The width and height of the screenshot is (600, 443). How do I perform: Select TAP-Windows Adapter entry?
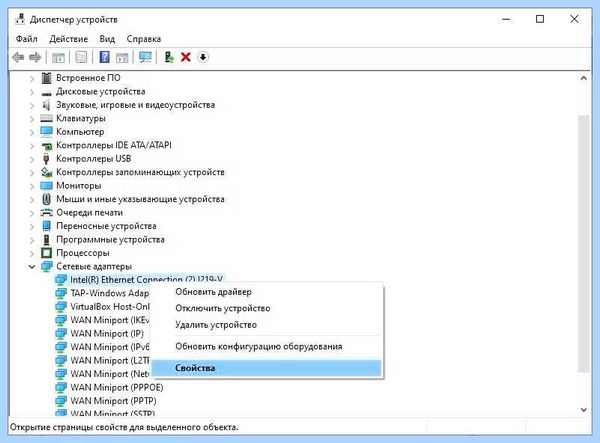pyautogui.click(x=109, y=293)
